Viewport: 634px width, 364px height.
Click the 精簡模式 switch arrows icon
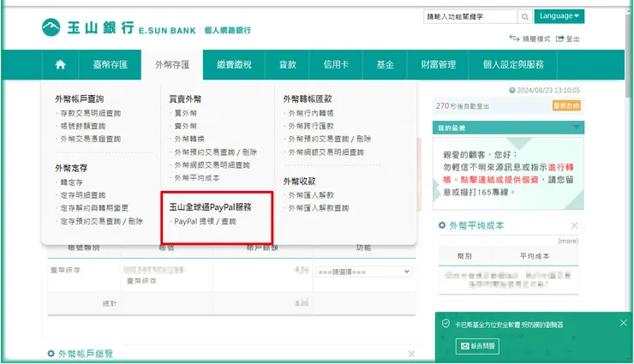(514, 39)
